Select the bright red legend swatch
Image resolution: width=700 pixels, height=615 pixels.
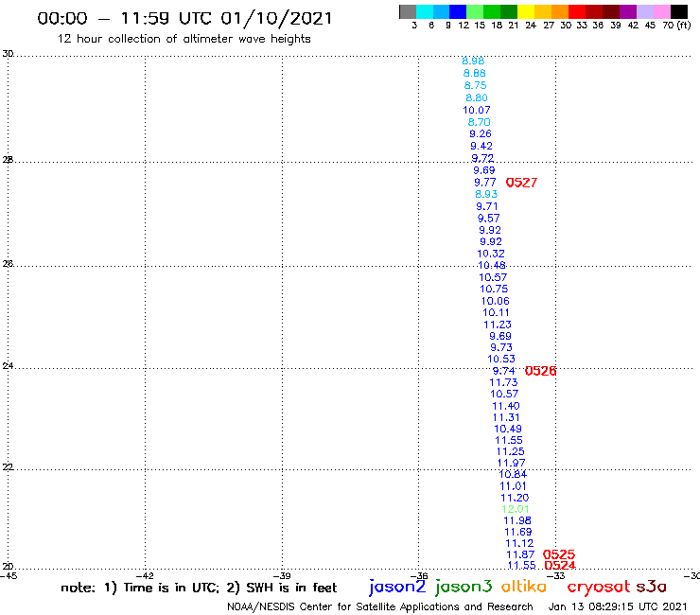click(577, 11)
